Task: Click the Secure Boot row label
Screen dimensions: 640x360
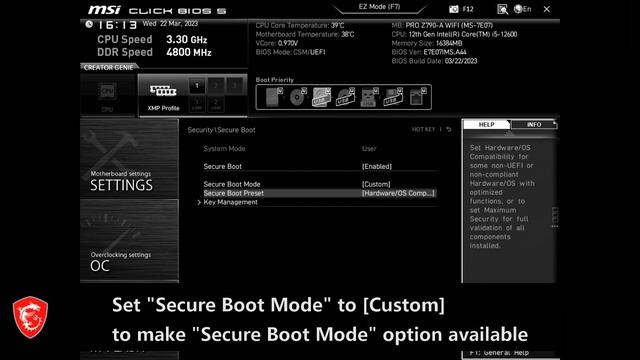Action: tap(222, 167)
